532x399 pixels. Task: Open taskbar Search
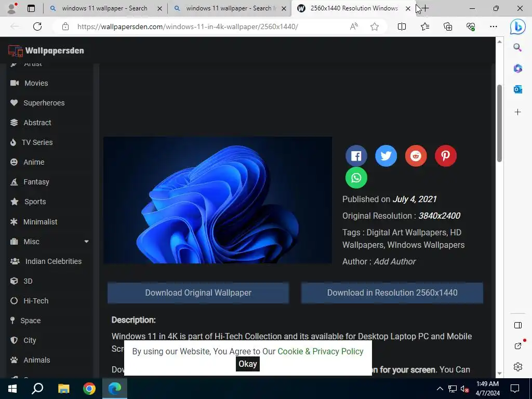tap(37, 389)
